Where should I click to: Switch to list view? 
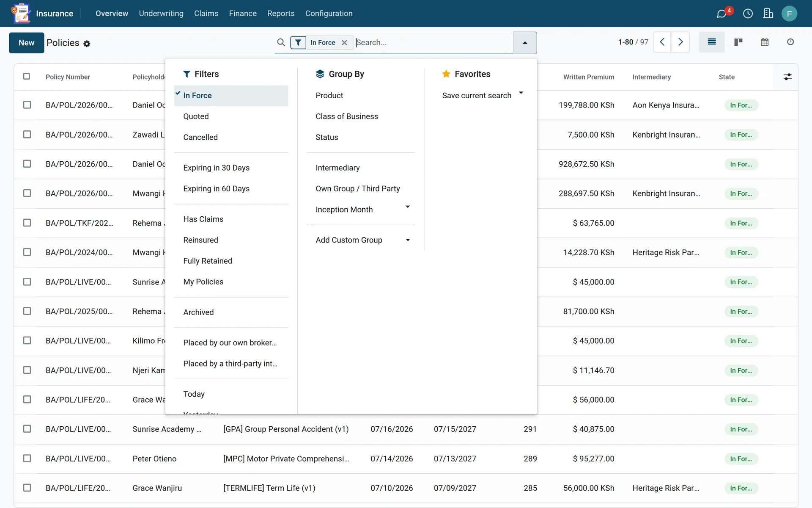coord(712,42)
